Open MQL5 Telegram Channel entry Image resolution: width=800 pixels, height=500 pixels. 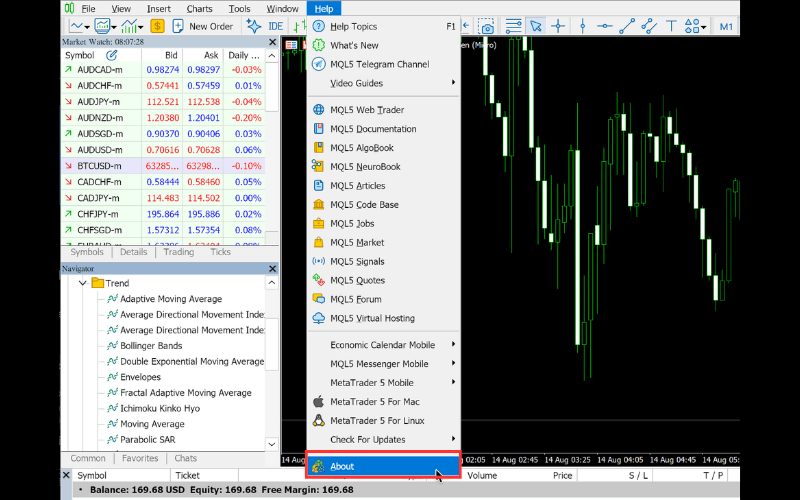(384, 64)
